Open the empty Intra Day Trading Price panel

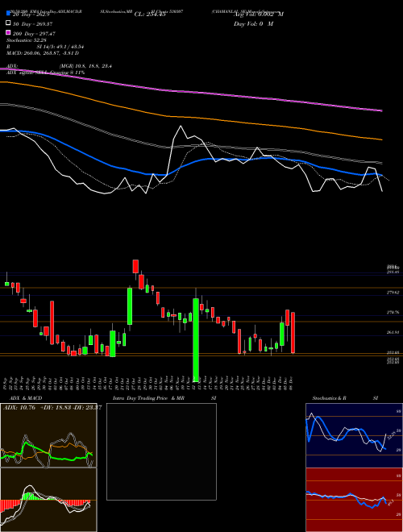click(x=161, y=451)
